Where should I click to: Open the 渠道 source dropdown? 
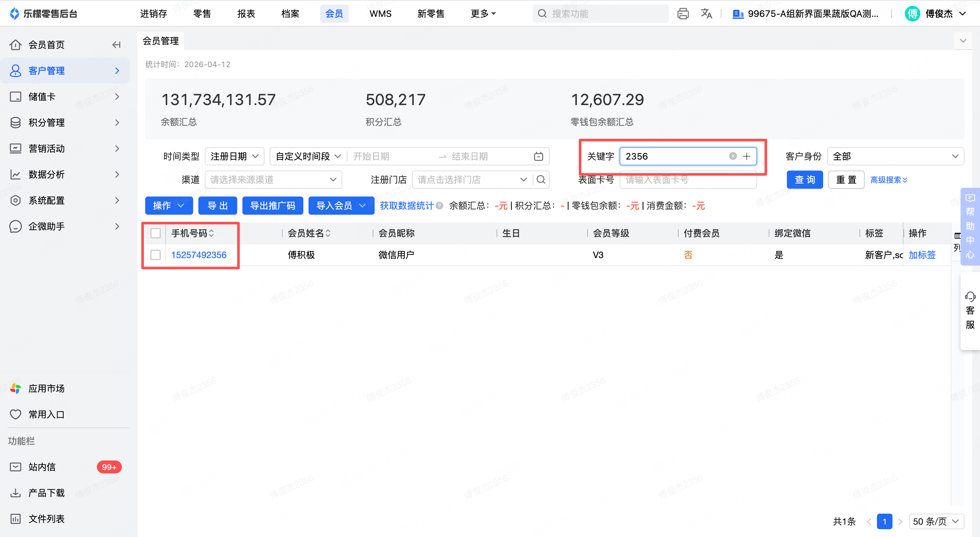click(273, 180)
